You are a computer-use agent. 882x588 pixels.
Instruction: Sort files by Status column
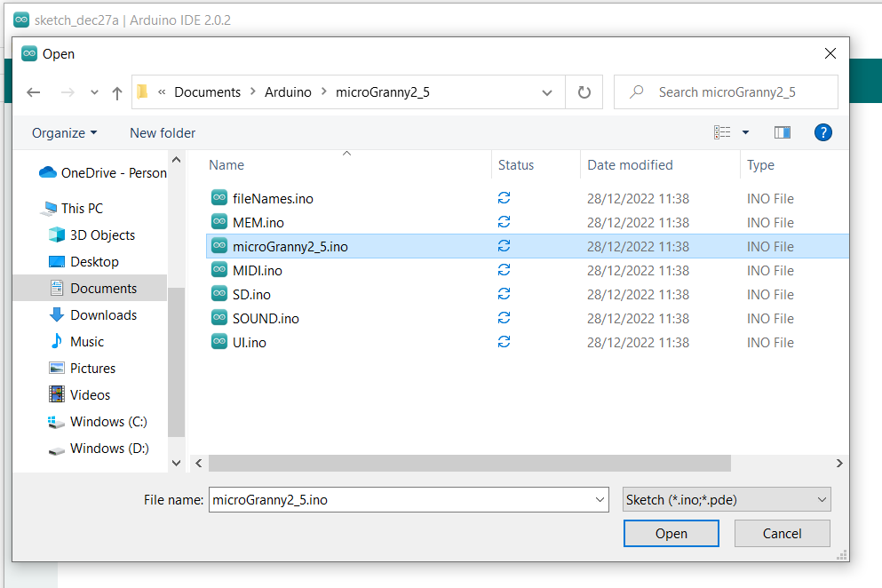coord(516,165)
